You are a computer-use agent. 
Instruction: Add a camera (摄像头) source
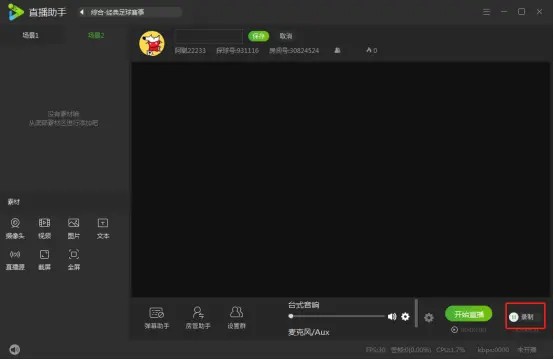[x=15, y=229]
